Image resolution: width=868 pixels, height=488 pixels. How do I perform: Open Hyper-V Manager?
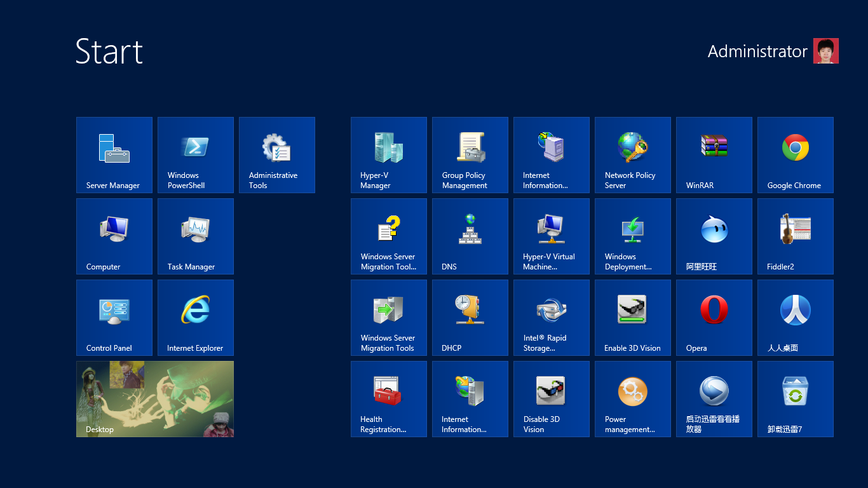pos(389,155)
